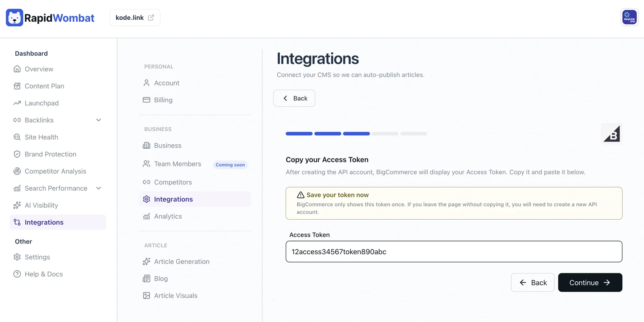Expand the Search Performance submenu chevron
This screenshot has height=322, width=644.
99,188
